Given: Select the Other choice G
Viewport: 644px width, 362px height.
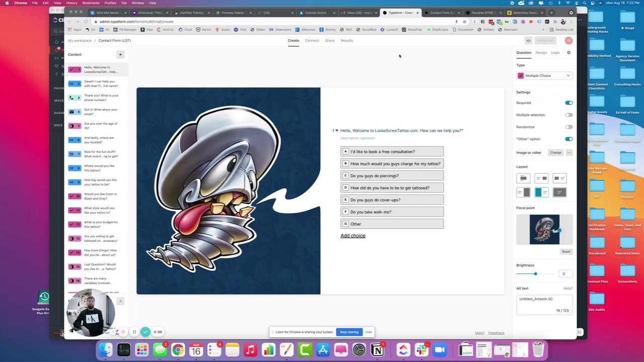Looking at the screenshot, I should click(392, 224).
